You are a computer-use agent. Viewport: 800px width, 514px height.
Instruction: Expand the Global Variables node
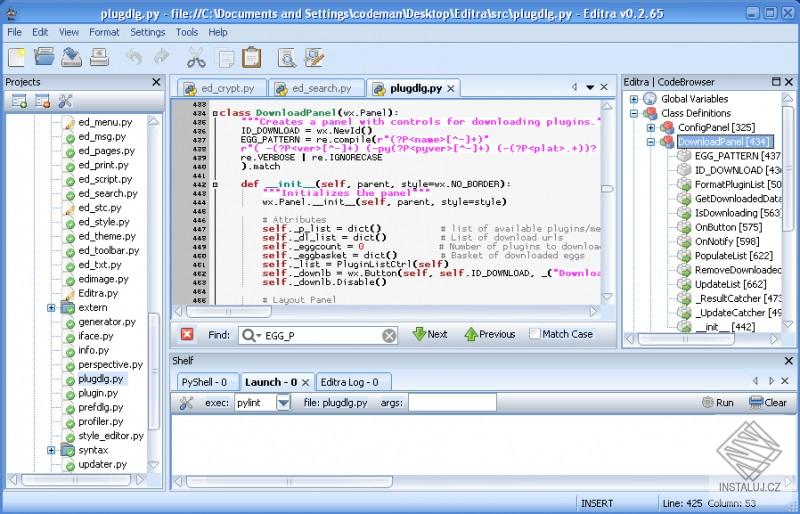(634, 99)
